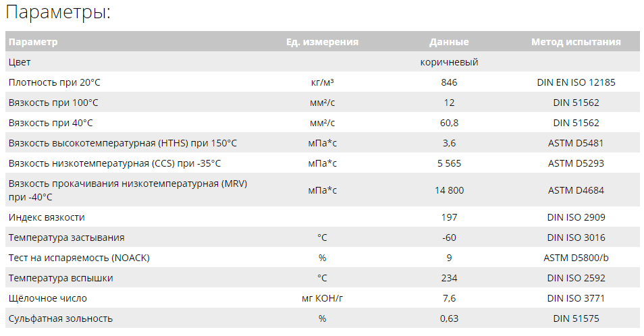This screenshot has width=644, height=336.
Task: Click the "мг КОН/г" unit cell
Action: (322, 298)
